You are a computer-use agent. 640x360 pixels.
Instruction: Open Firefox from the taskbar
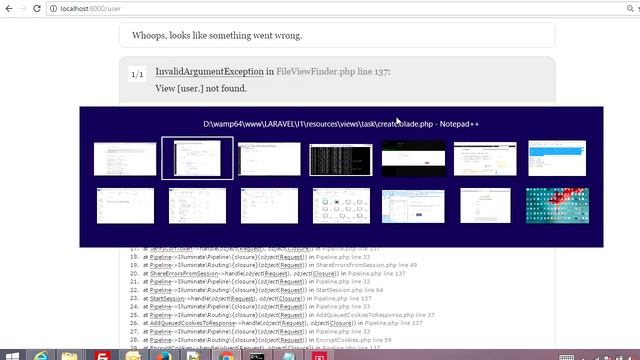pyautogui.click(x=164, y=356)
